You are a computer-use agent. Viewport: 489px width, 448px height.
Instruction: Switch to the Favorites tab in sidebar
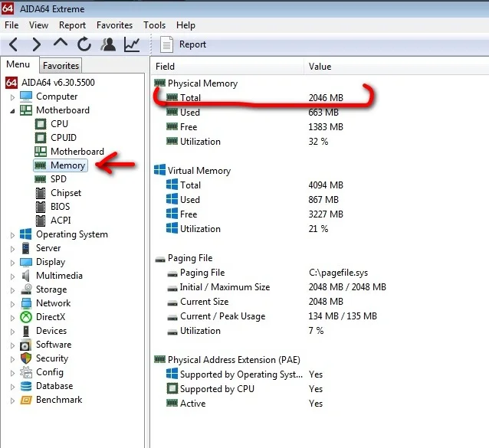61,65
